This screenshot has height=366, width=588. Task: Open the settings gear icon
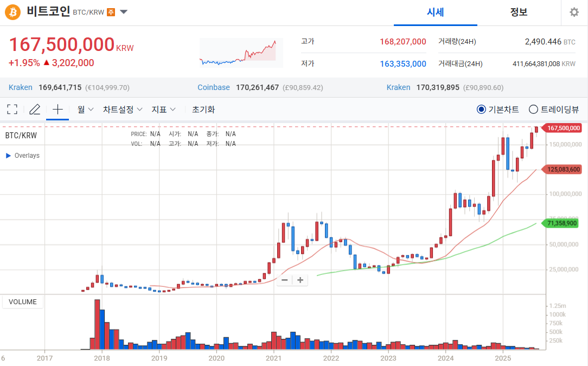(x=574, y=12)
